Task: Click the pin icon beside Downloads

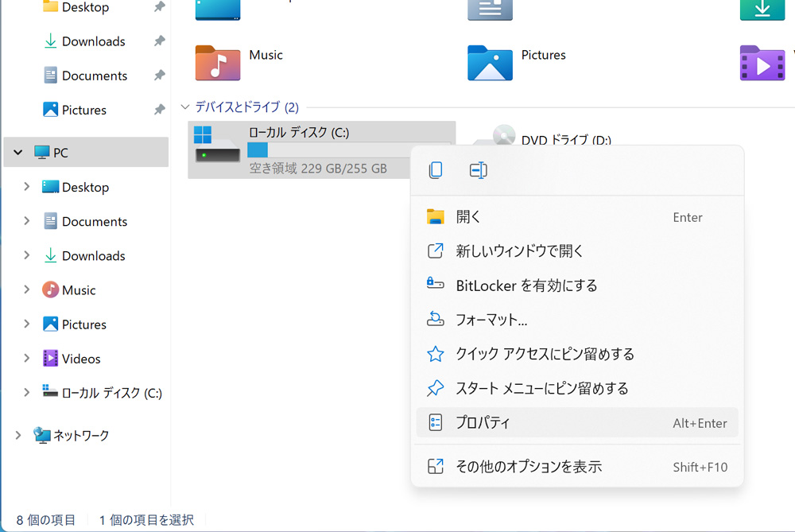Action: click(x=159, y=41)
